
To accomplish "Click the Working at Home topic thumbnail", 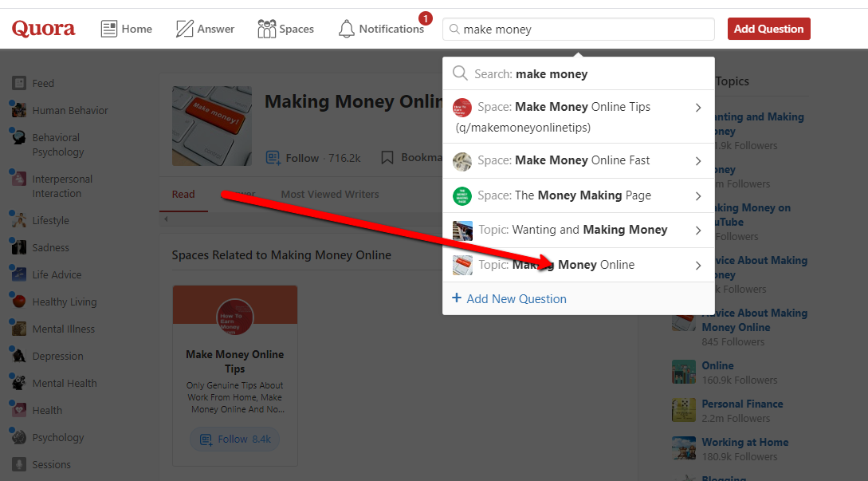I will pos(684,448).
